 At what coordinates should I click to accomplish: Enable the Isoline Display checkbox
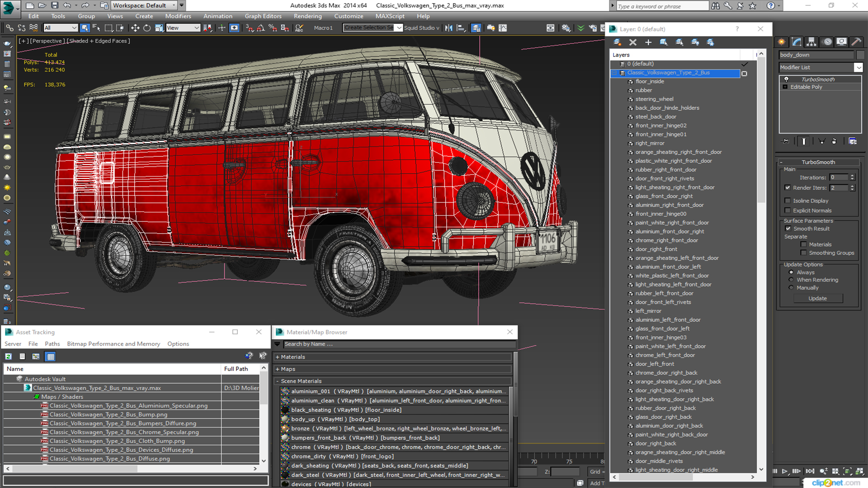pyautogui.click(x=788, y=201)
